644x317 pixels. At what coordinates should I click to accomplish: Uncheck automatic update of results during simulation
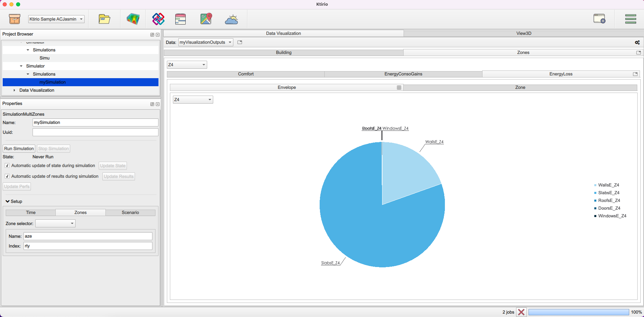pyautogui.click(x=7, y=176)
